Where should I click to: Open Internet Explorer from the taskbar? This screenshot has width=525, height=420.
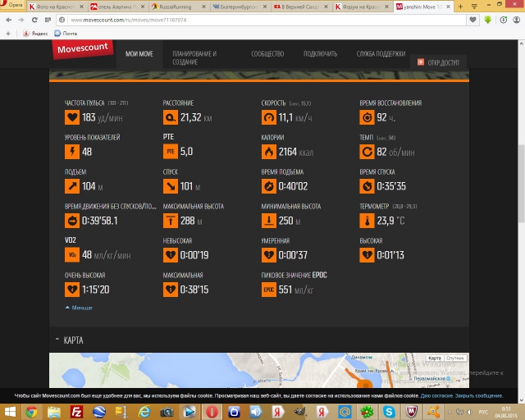click(x=144, y=412)
